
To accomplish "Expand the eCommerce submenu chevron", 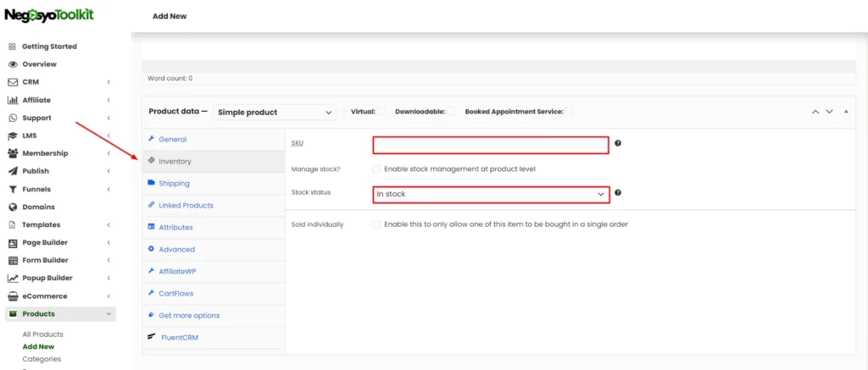I will [x=109, y=295].
